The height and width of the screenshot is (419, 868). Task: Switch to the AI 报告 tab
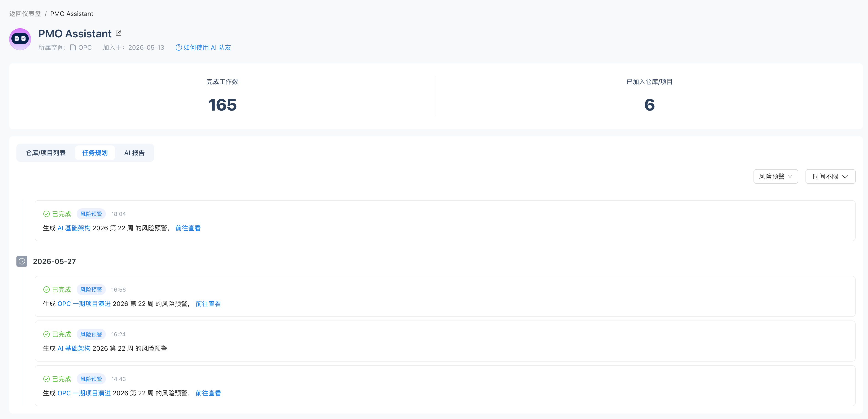point(135,153)
